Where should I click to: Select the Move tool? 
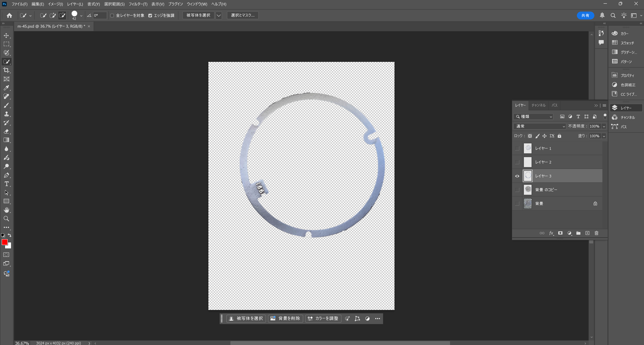click(x=6, y=36)
